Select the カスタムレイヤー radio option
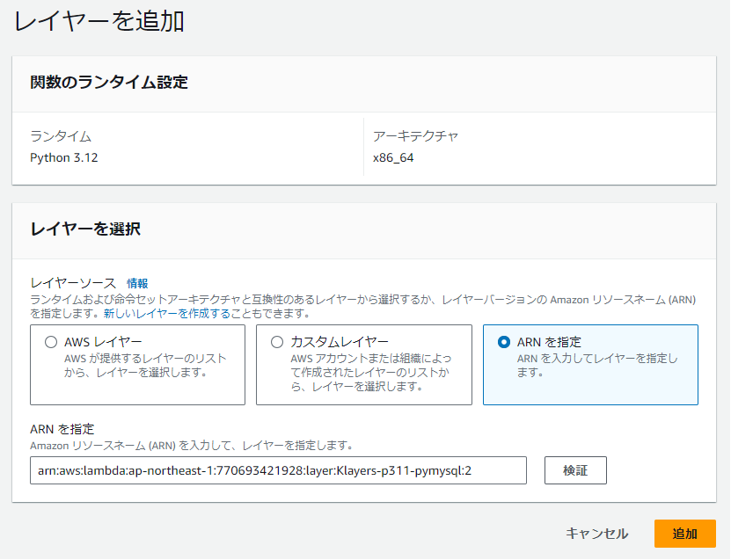 pyautogui.click(x=277, y=342)
